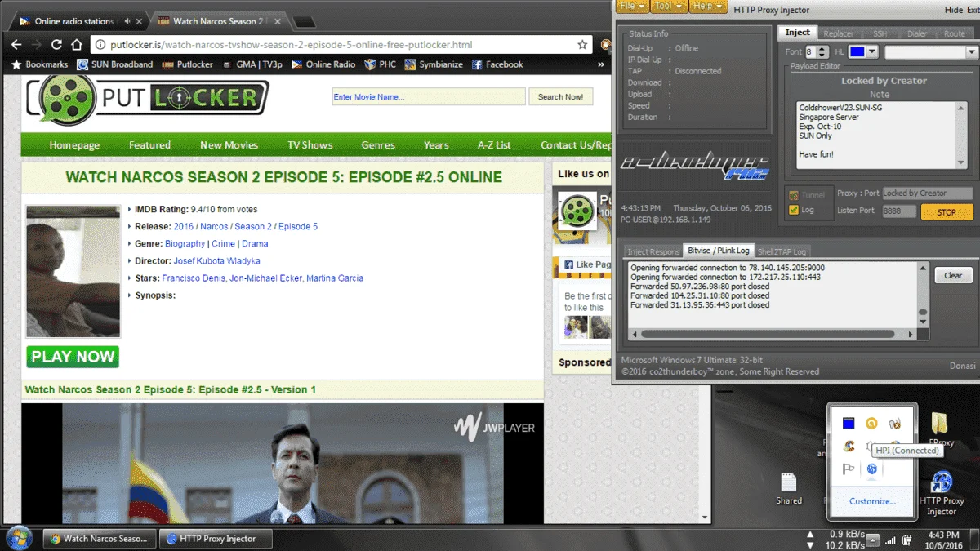Open the Customize... tray link
Image resolution: width=980 pixels, height=551 pixels.
point(872,501)
